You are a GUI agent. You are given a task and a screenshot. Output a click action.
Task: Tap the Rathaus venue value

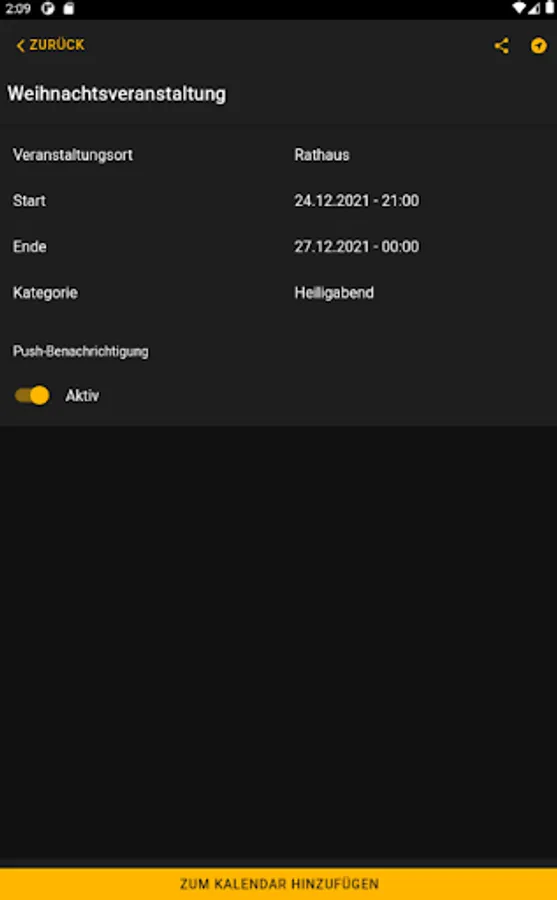point(322,155)
